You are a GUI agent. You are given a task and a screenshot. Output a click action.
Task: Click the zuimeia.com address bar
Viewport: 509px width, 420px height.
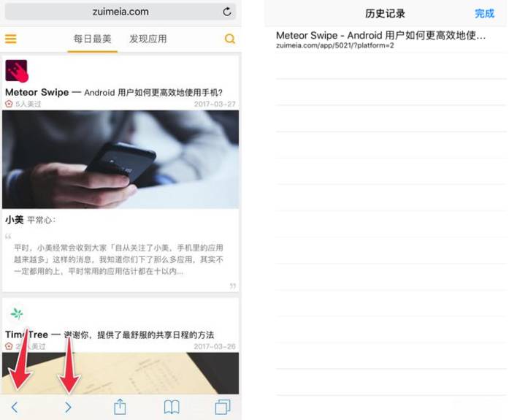click(x=120, y=12)
